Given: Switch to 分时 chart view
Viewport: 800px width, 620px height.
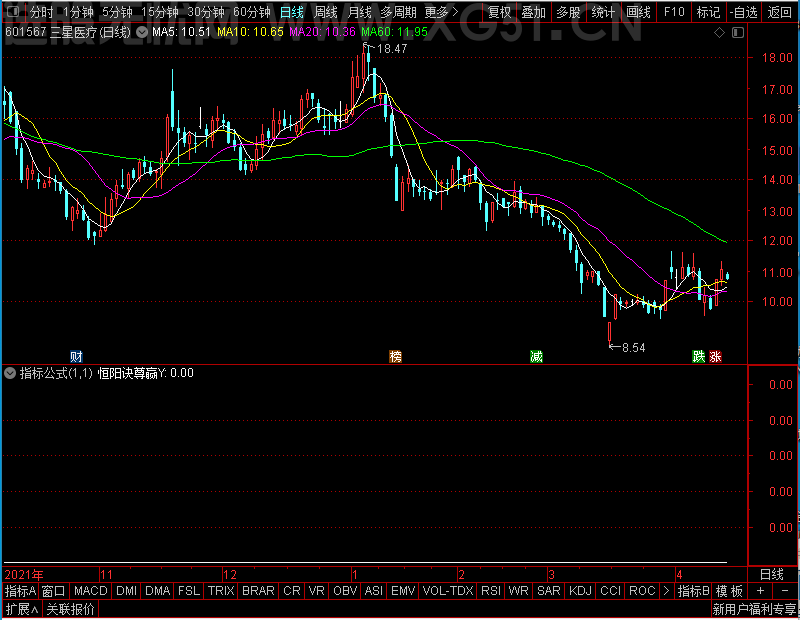Looking at the screenshot, I should point(41,12).
